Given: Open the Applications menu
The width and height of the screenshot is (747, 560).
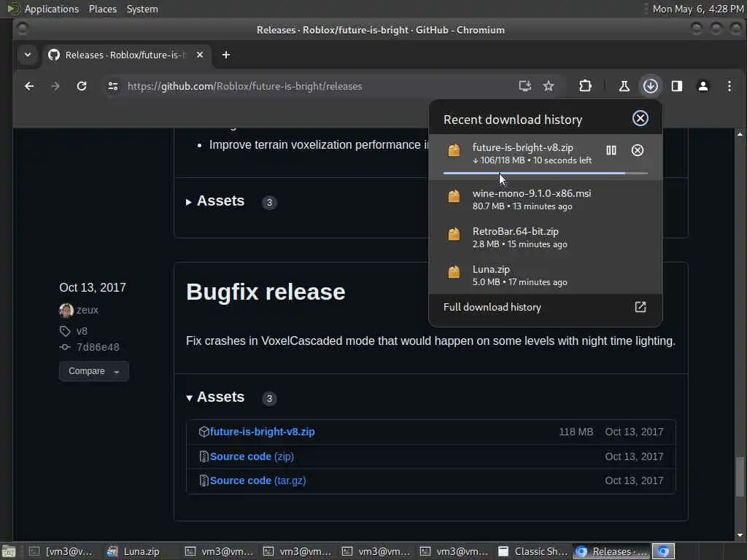Looking at the screenshot, I should tap(52, 9).
